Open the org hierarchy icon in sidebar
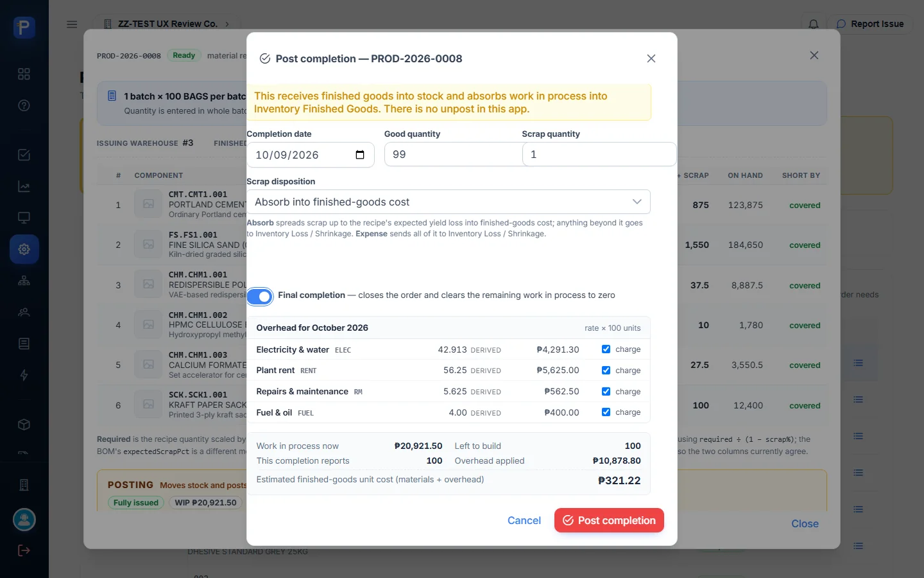Image resolution: width=924 pixels, height=578 pixels. pyautogui.click(x=24, y=281)
